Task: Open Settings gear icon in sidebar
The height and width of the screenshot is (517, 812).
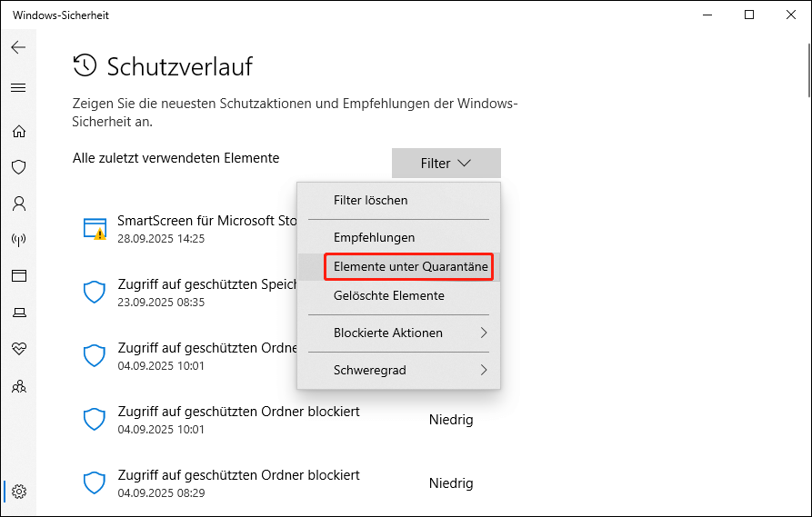Action: click(x=18, y=492)
